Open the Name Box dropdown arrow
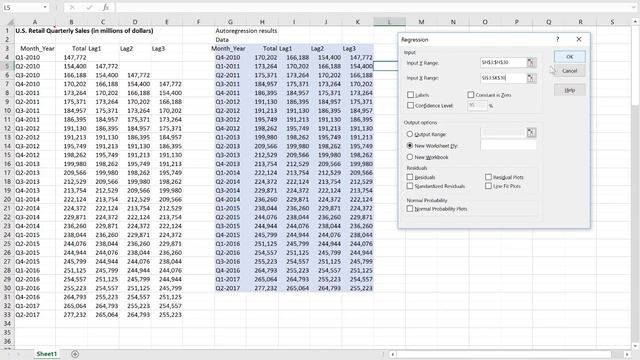The width and height of the screenshot is (640, 360). tap(45, 7)
